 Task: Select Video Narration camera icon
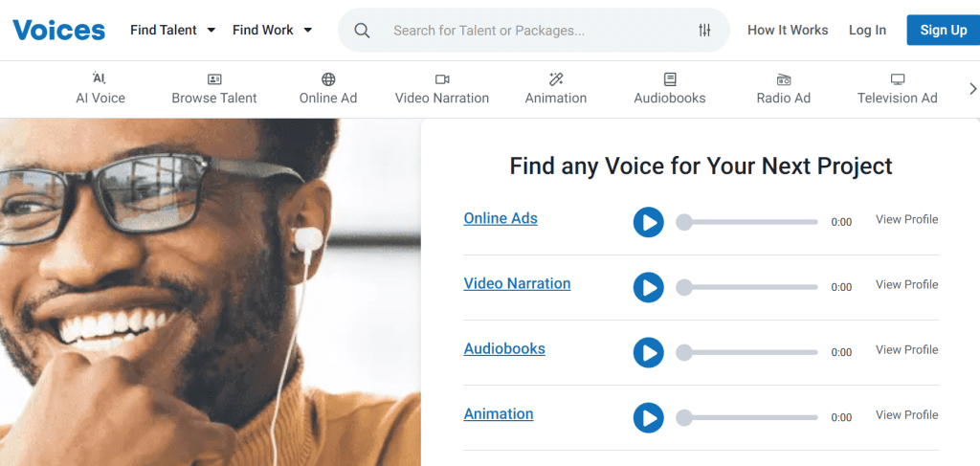(x=442, y=79)
